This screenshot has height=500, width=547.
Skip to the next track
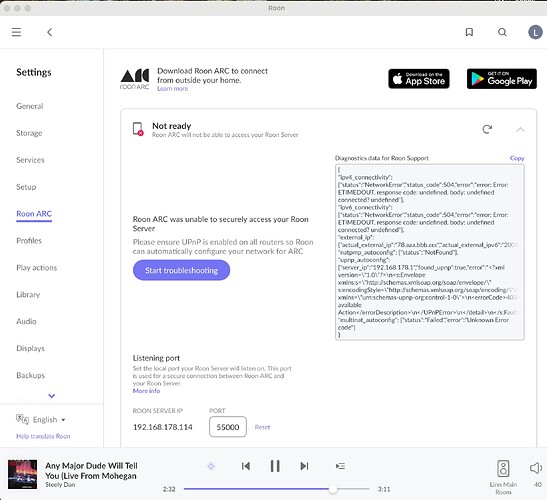coord(304,466)
